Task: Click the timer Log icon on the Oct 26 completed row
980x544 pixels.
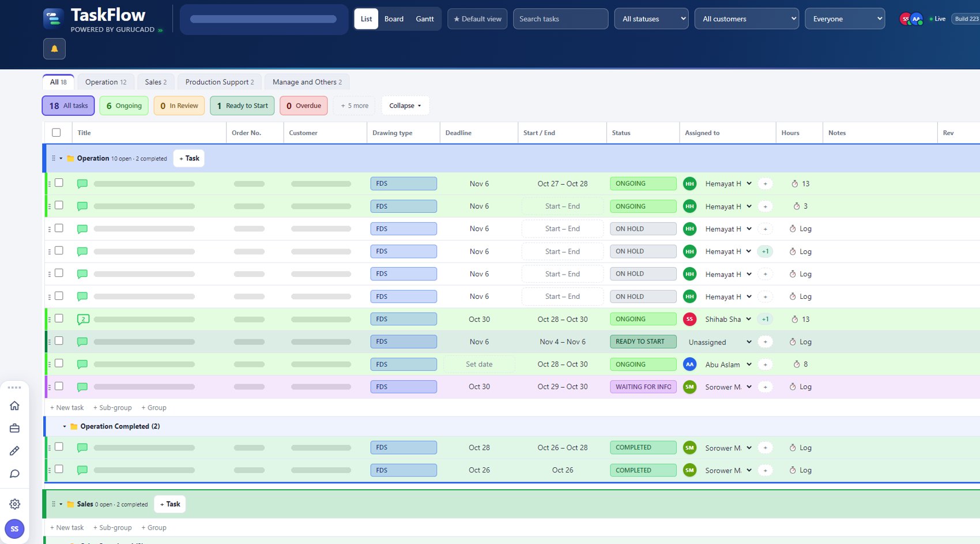Action: pyautogui.click(x=793, y=470)
